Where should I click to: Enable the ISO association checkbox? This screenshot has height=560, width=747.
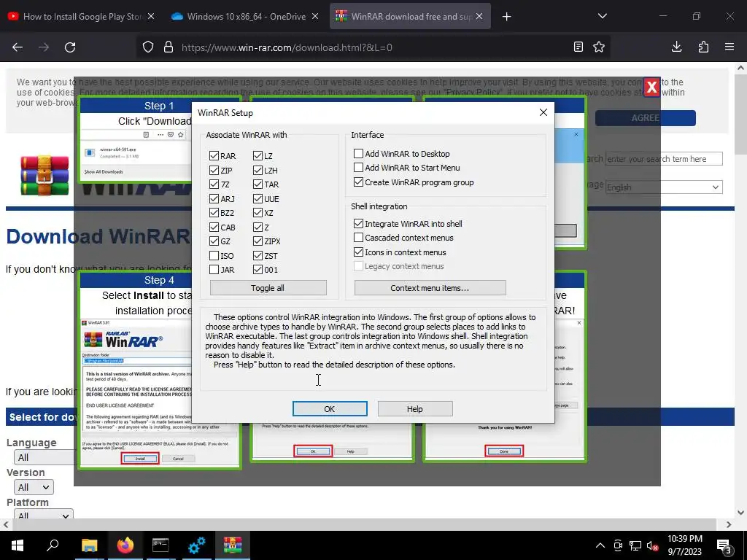pyautogui.click(x=214, y=256)
